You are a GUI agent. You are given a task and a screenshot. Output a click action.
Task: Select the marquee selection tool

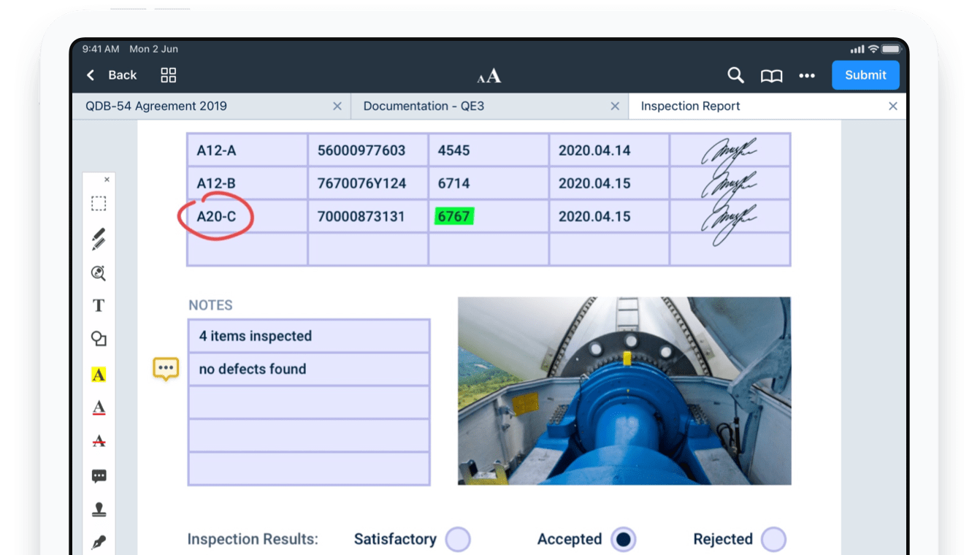click(x=99, y=204)
